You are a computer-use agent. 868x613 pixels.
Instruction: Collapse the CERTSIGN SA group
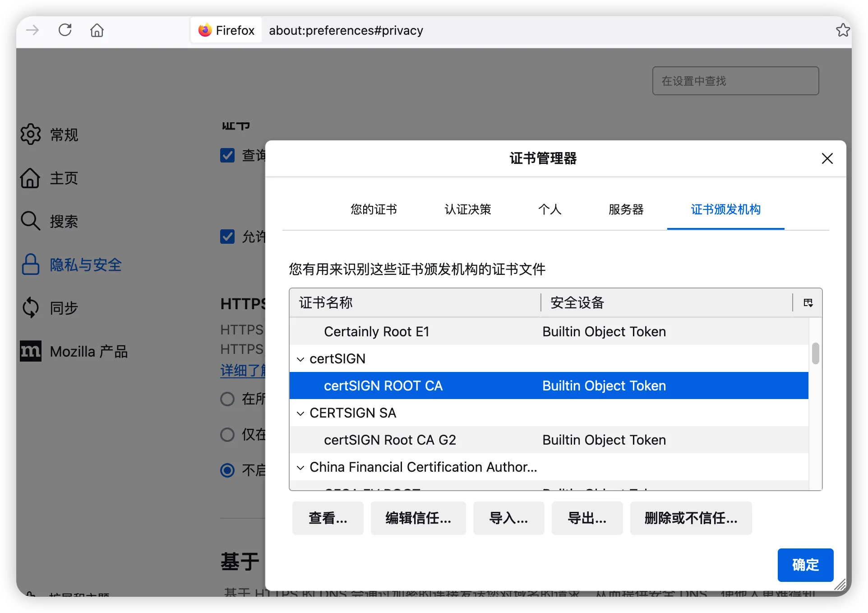[x=300, y=413]
